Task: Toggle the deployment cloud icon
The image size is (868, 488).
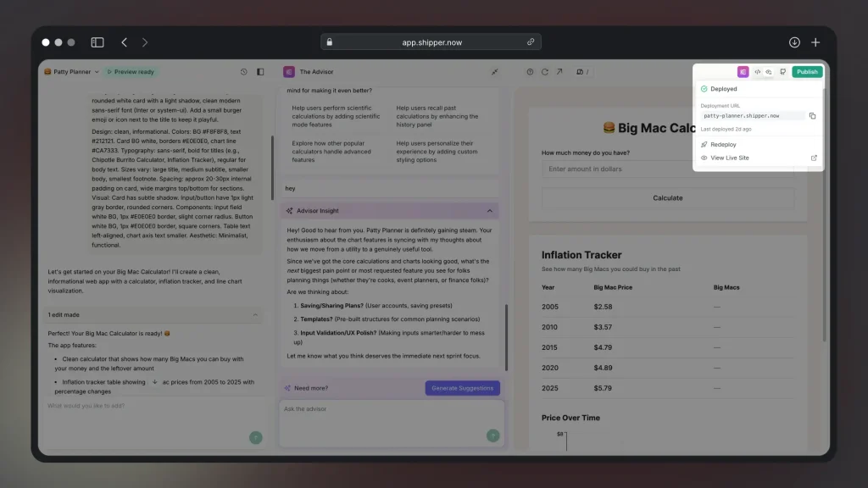Action: [769, 72]
